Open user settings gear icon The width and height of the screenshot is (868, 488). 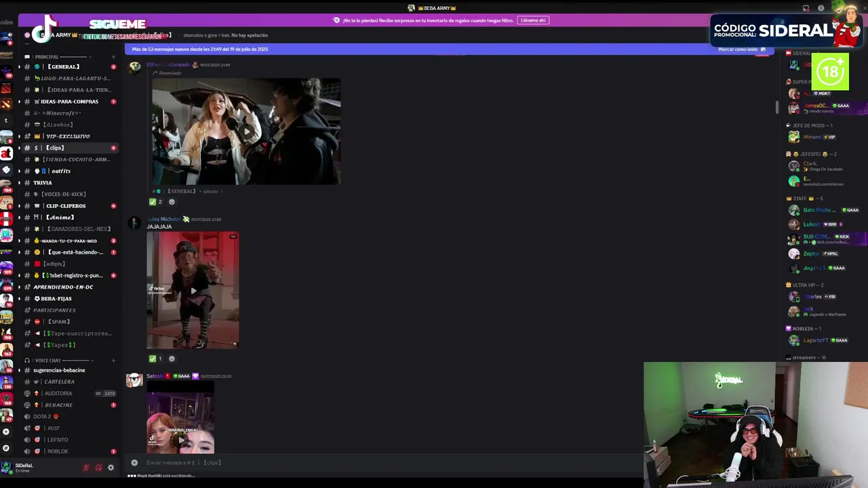click(111, 468)
